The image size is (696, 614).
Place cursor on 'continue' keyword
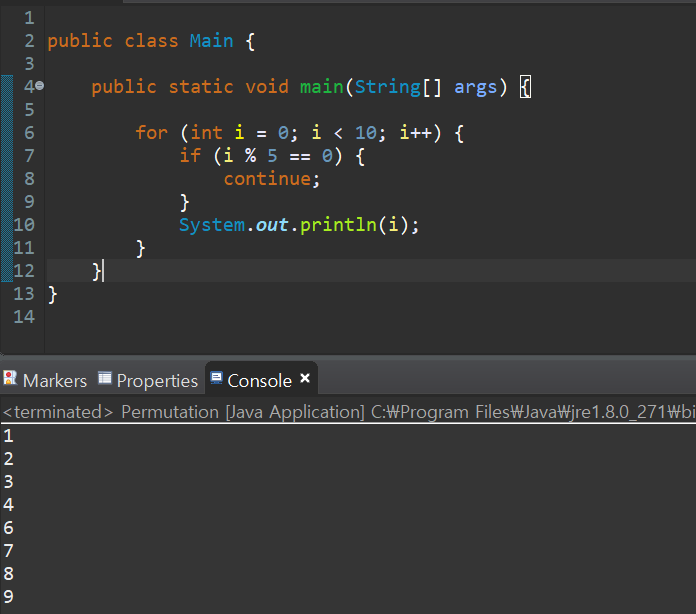coord(267,179)
